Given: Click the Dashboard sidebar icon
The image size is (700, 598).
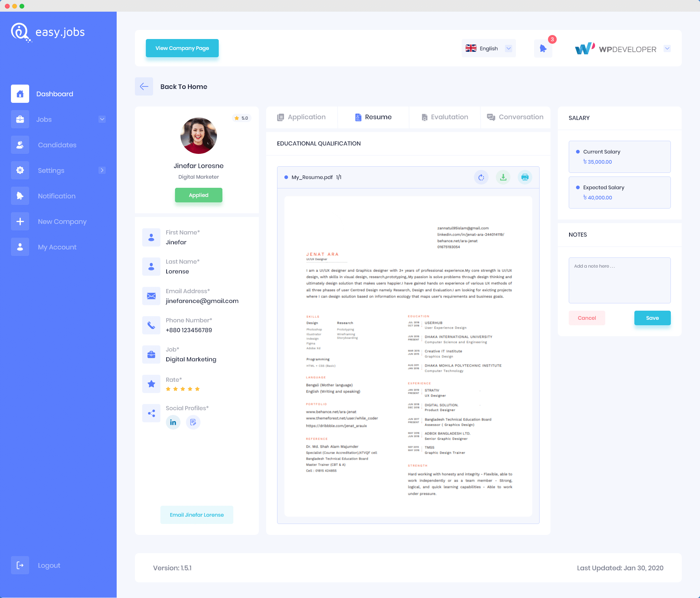Looking at the screenshot, I should coord(20,93).
